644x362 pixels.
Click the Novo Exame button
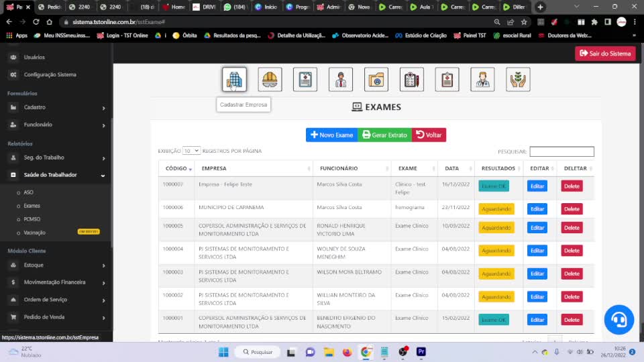click(x=331, y=135)
